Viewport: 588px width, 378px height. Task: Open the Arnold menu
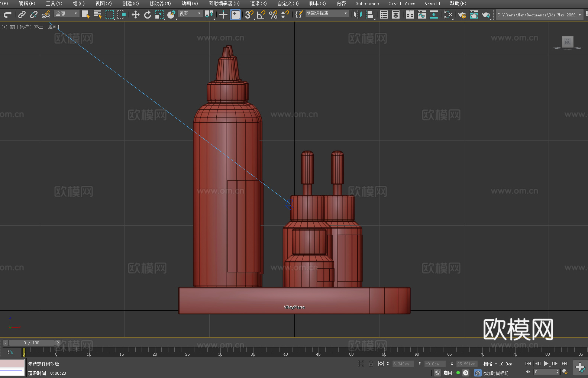[432, 3]
